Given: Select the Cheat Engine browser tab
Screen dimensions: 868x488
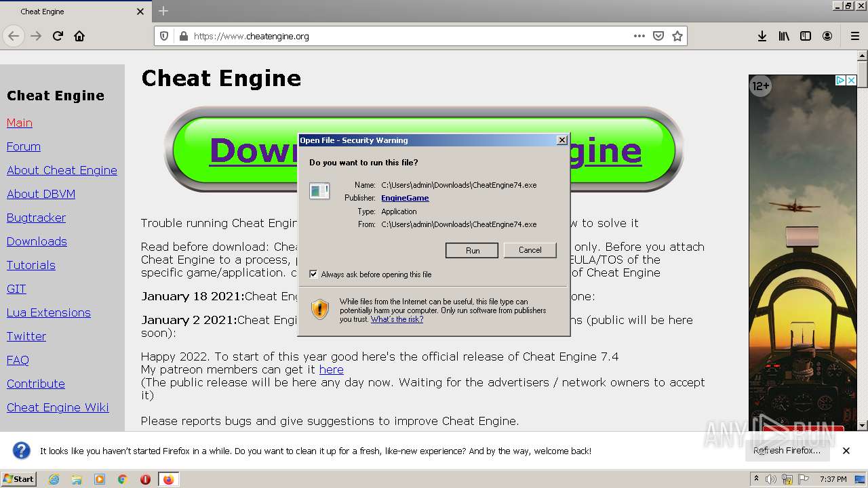Looking at the screenshot, I should point(75,12).
